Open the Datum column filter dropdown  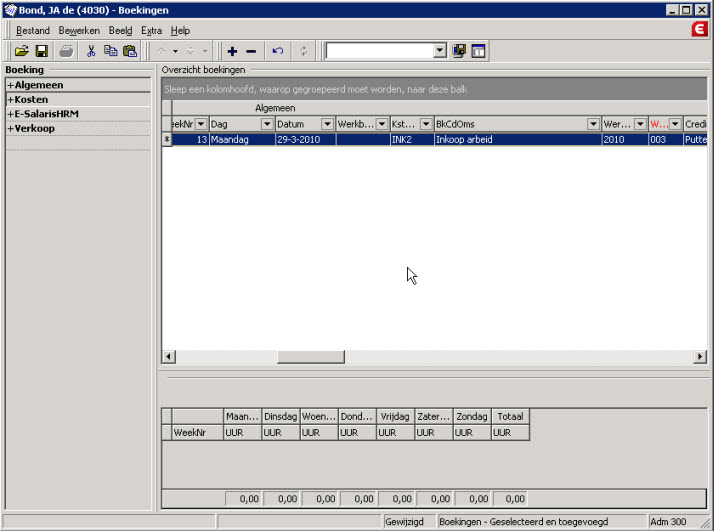[327, 124]
